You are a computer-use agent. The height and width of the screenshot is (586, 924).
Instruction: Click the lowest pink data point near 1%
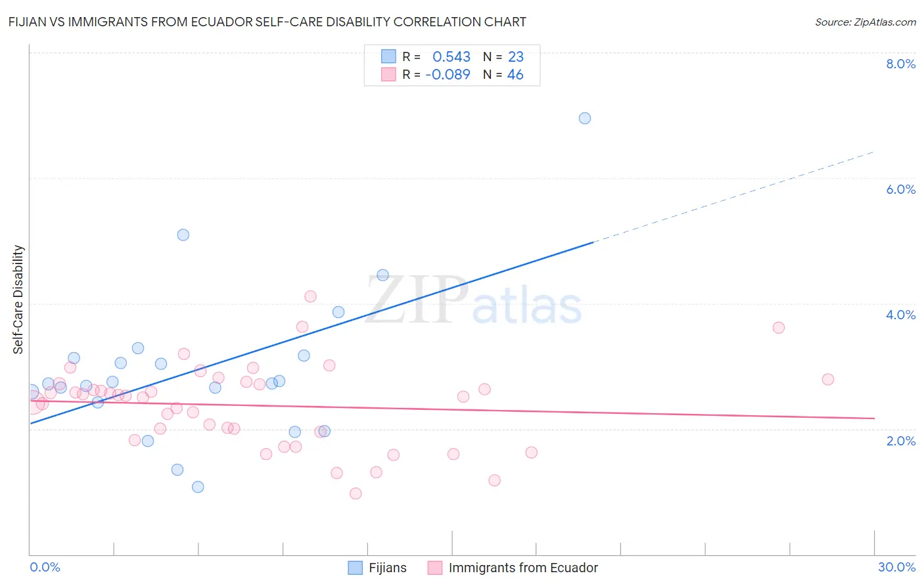click(x=356, y=493)
